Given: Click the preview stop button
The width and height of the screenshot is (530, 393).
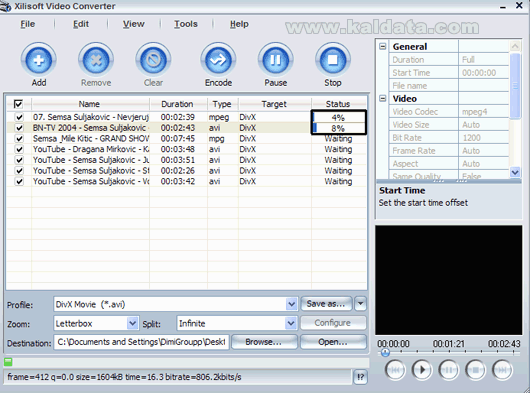Looking at the screenshot, I should (x=475, y=370).
